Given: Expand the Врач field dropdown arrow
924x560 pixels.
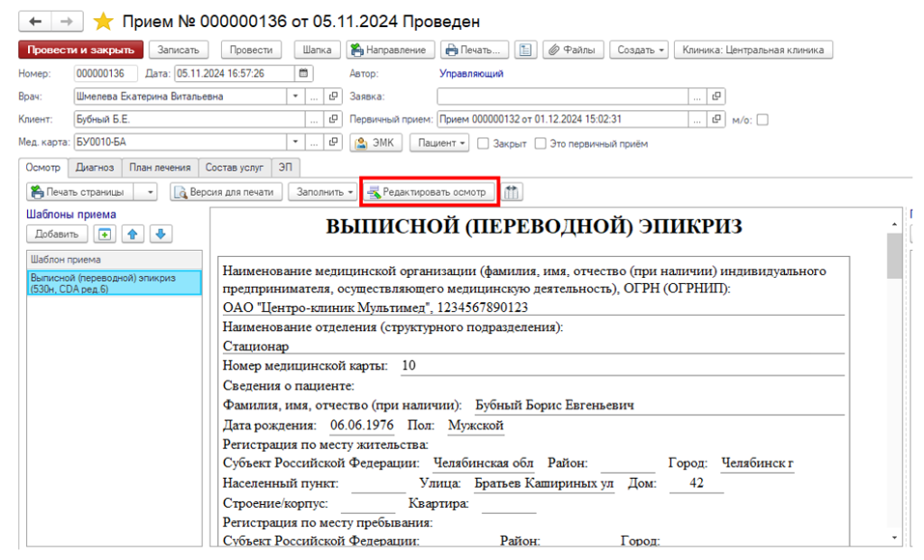Looking at the screenshot, I should click(295, 96).
